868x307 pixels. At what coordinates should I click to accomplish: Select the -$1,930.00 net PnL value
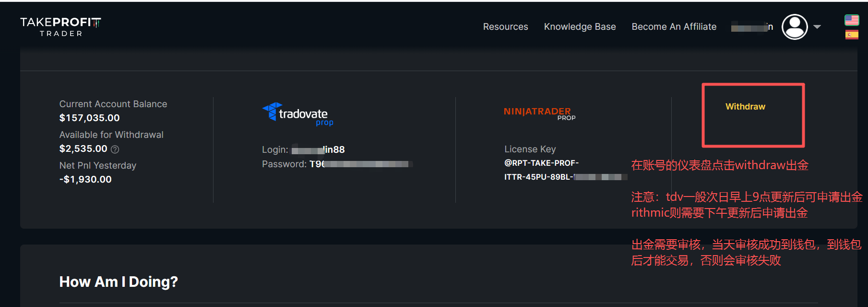85,179
